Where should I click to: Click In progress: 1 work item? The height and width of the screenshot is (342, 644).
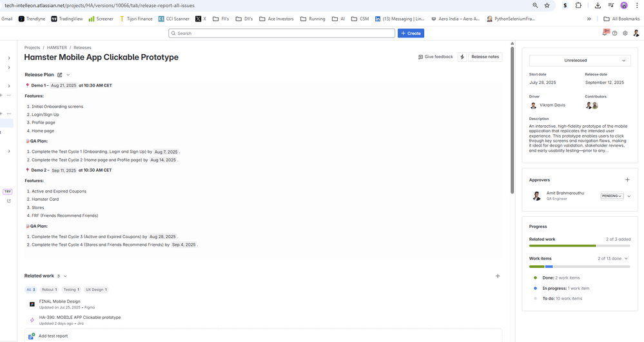(566, 288)
